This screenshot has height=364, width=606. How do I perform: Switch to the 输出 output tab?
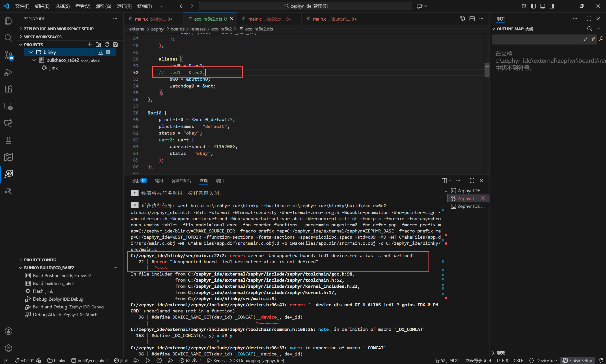click(159, 181)
